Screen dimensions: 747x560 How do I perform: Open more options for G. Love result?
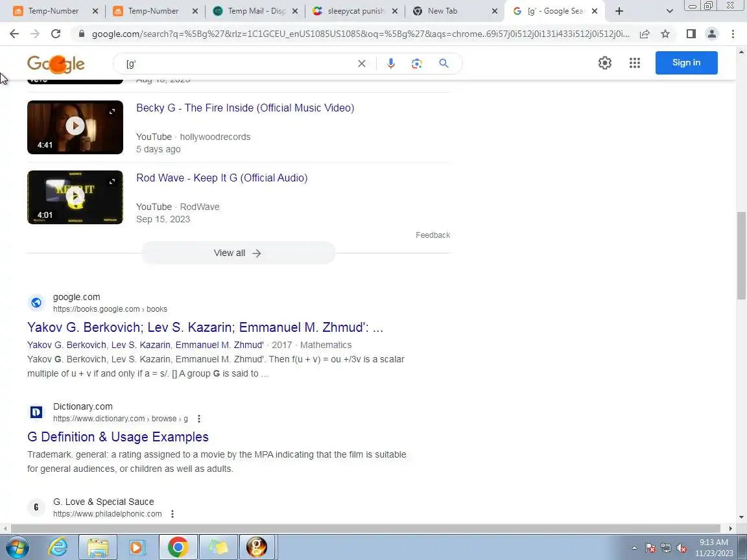[172, 514]
